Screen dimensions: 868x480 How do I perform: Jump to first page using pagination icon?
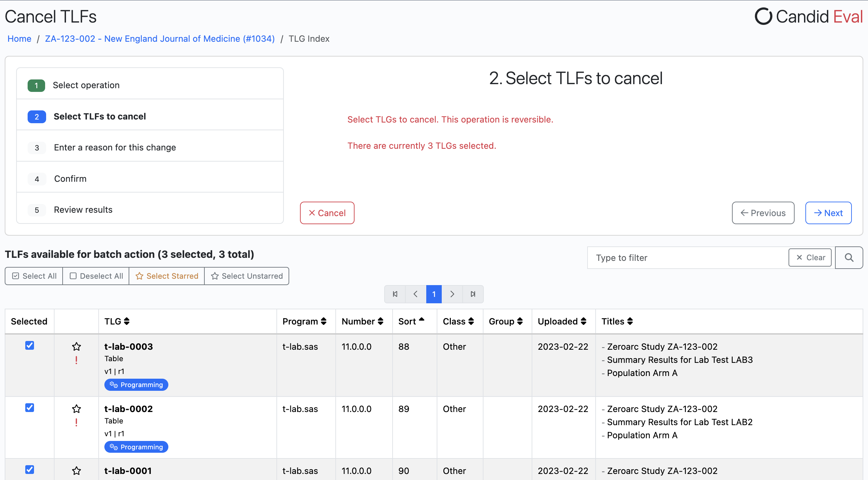[x=395, y=294]
